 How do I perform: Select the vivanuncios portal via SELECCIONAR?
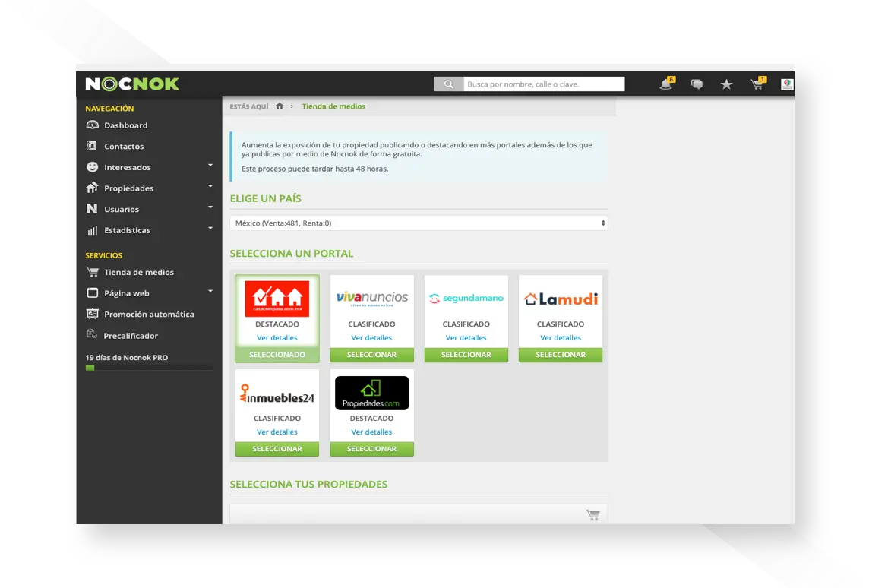(372, 355)
